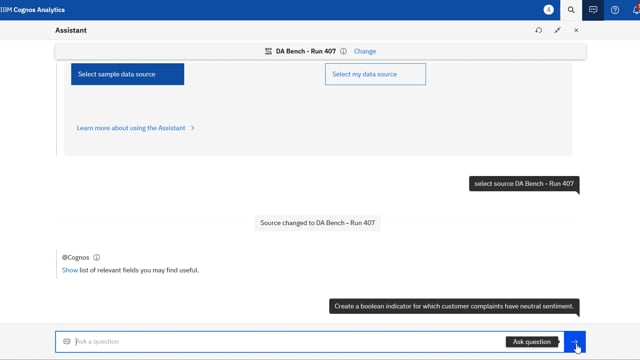Click the data source icon before DA Bench
The image size is (640, 360).
(268, 51)
